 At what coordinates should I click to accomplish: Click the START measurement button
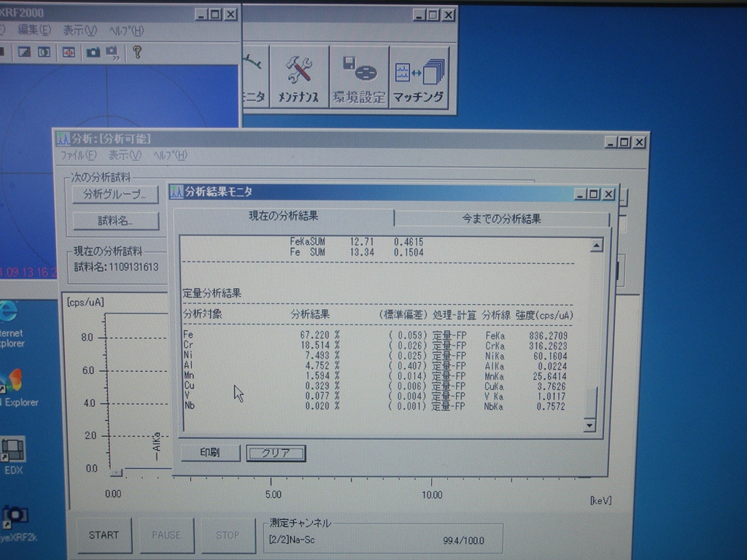point(104,535)
